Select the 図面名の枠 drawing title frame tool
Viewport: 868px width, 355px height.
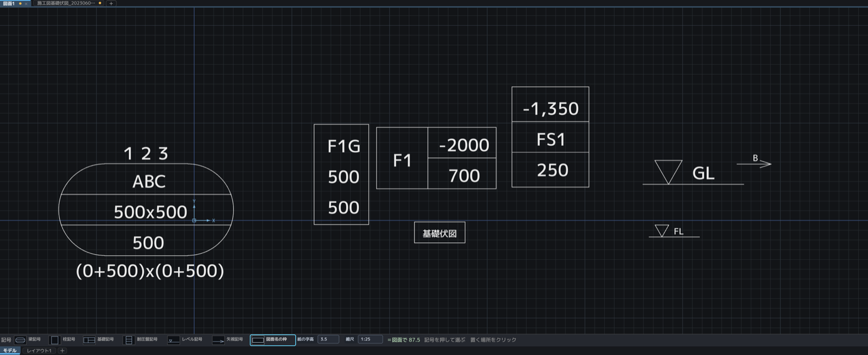272,340
